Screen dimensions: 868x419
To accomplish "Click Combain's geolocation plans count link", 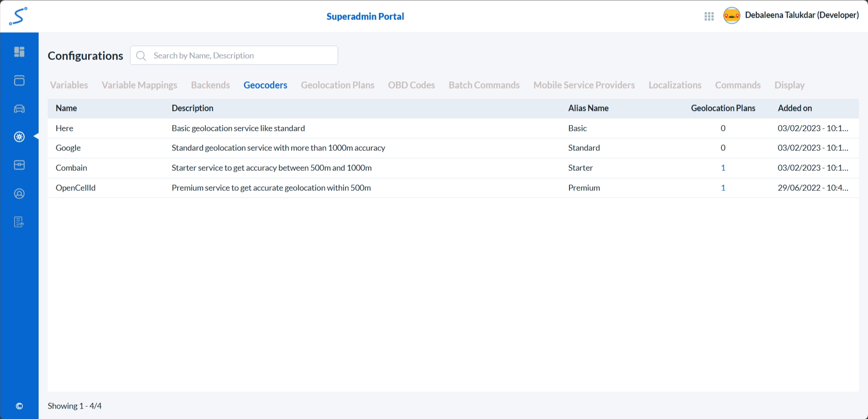I will [x=723, y=168].
